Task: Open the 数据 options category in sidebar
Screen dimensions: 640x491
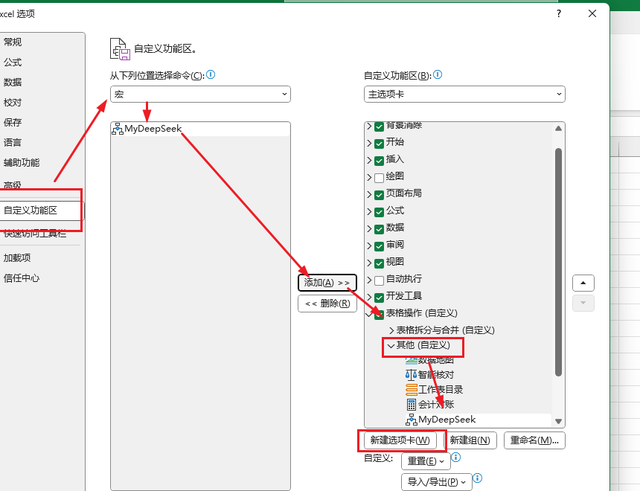Action: click(x=13, y=82)
